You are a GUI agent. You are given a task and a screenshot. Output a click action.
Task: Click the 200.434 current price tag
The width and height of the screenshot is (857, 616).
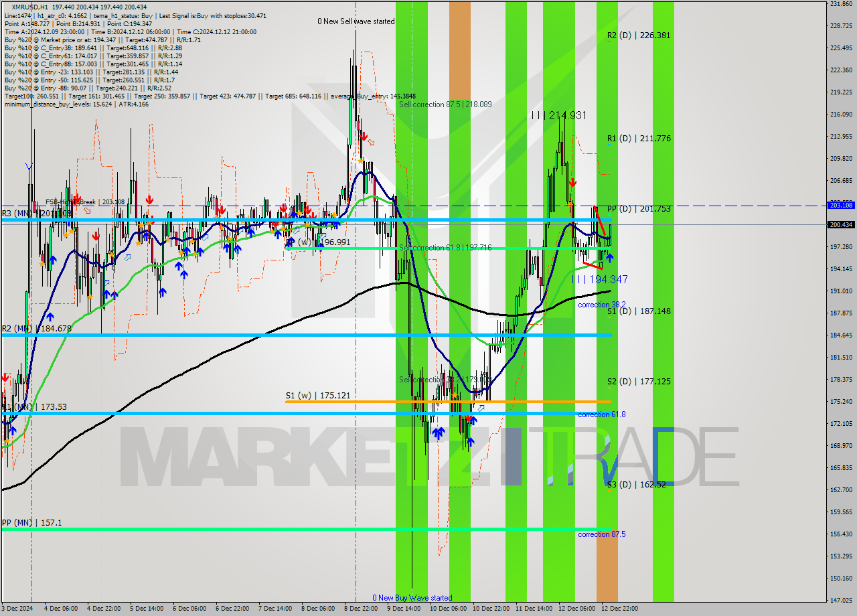point(841,224)
